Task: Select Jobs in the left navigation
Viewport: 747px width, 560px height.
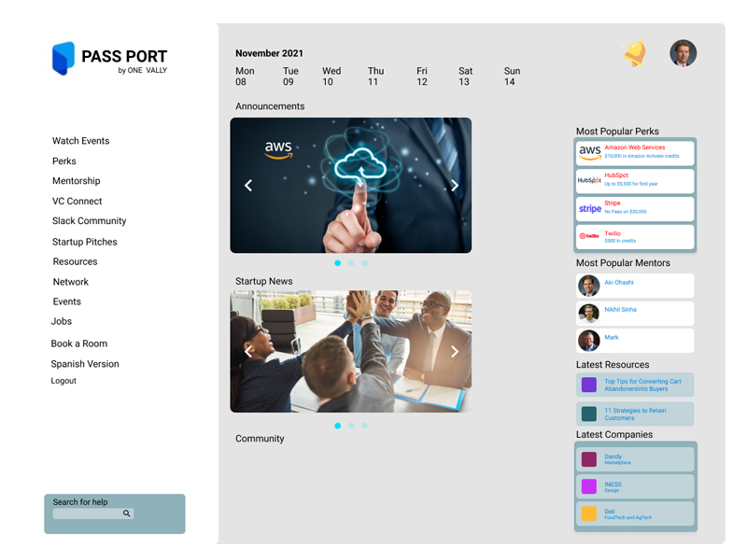Action: [62, 321]
